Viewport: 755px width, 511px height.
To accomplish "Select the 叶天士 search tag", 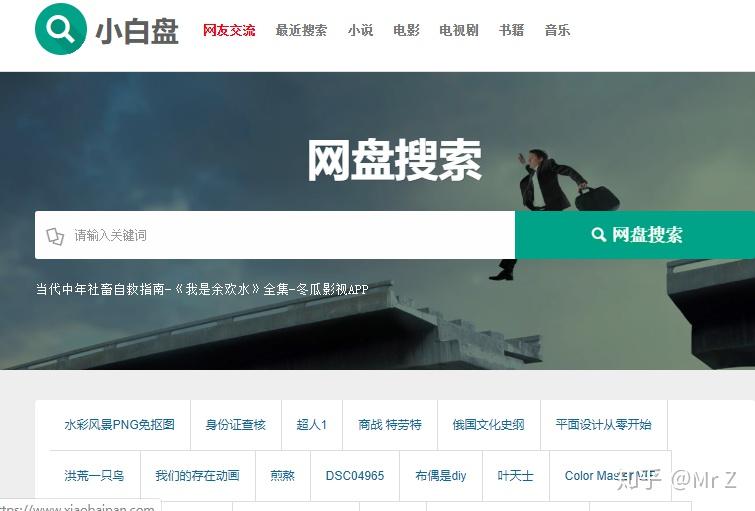I will [515, 476].
